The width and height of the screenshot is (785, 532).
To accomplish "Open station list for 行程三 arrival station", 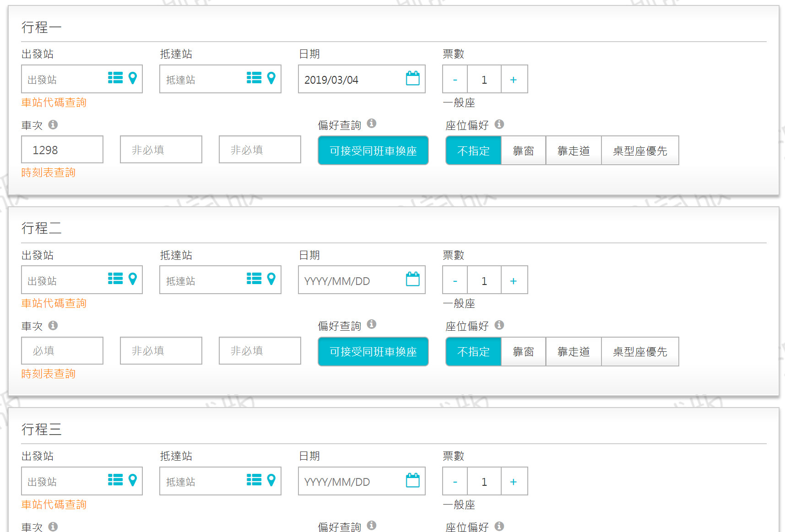I will (x=254, y=480).
